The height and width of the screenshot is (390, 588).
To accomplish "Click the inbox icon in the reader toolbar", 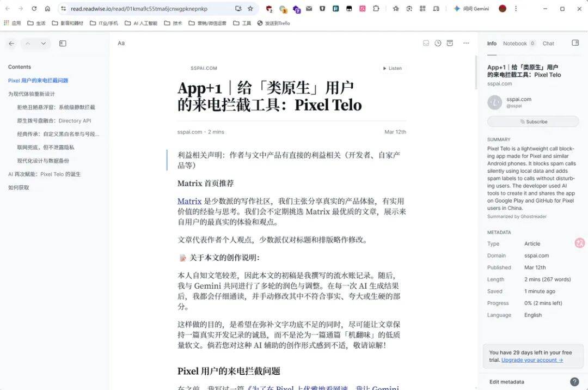I will tap(426, 43).
